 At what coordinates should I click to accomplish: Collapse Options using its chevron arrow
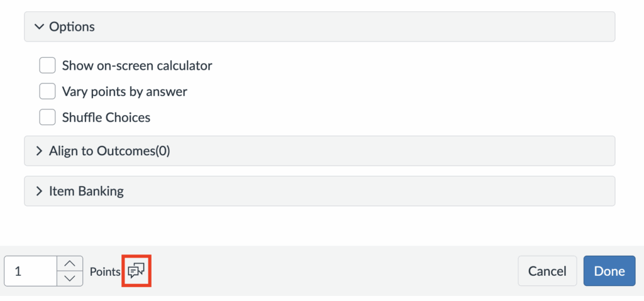[x=40, y=27]
